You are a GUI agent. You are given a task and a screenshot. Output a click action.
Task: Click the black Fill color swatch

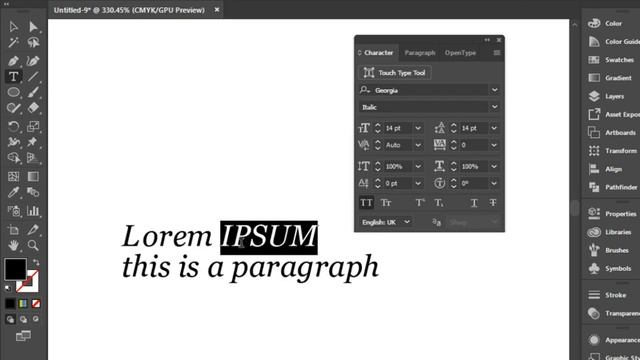[16, 269]
